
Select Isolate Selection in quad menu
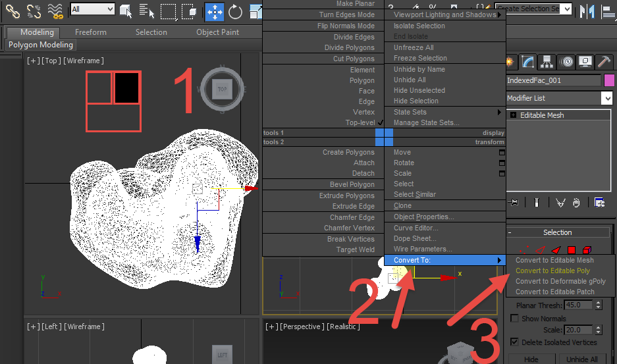[x=419, y=26]
